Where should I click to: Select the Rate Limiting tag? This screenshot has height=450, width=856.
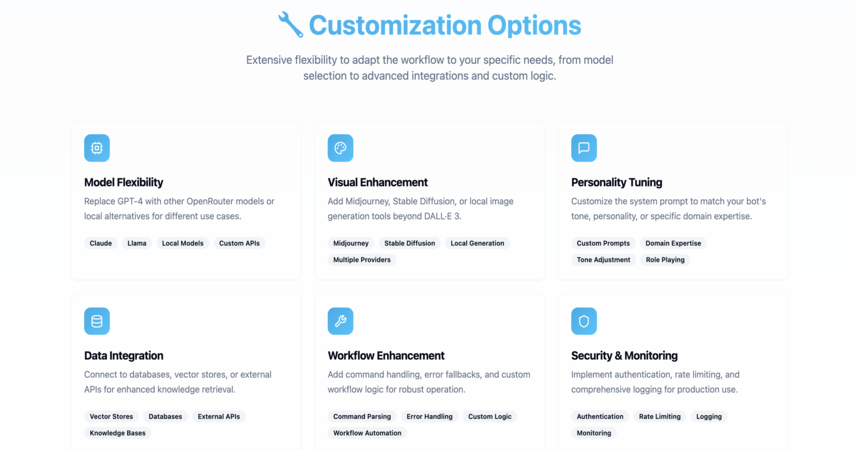(659, 416)
